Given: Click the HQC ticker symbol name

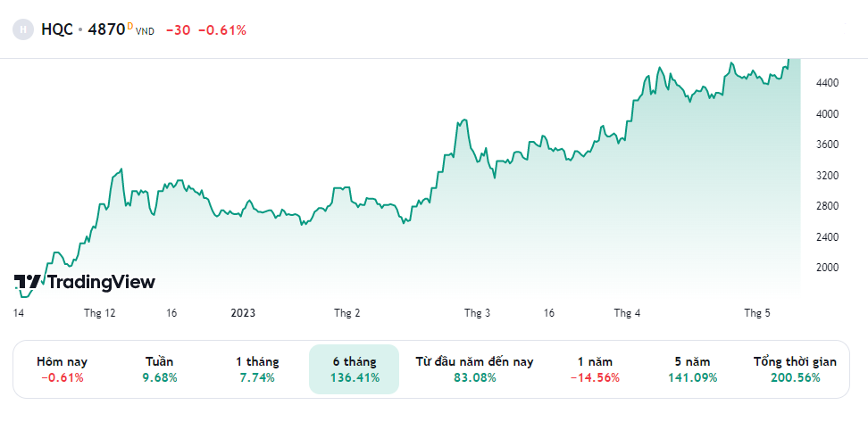Looking at the screenshot, I should (x=57, y=29).
